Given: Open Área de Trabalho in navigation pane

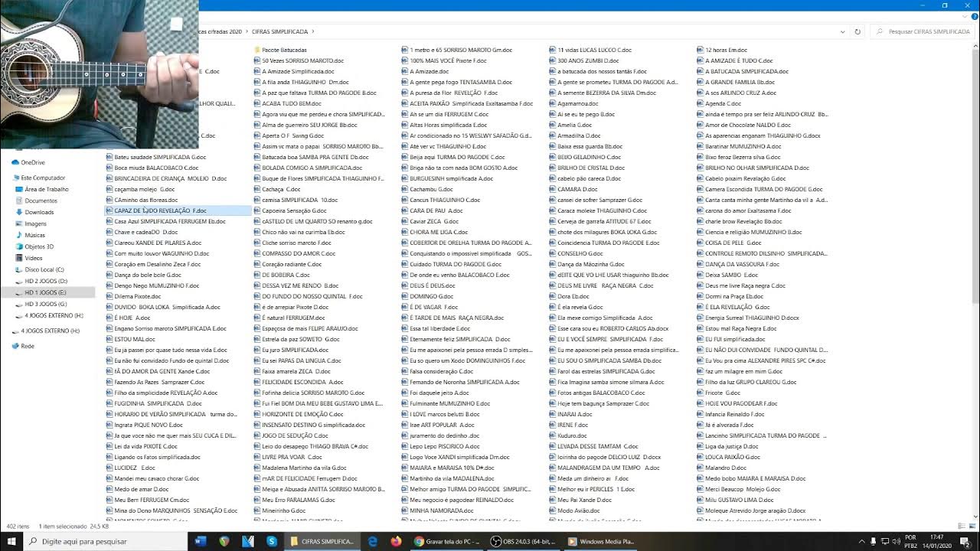Looking at the screenshot, I should [47, 189].
